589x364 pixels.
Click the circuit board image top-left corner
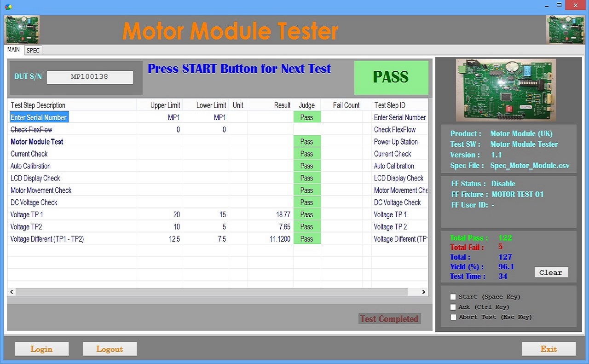(x=22, y=29)
